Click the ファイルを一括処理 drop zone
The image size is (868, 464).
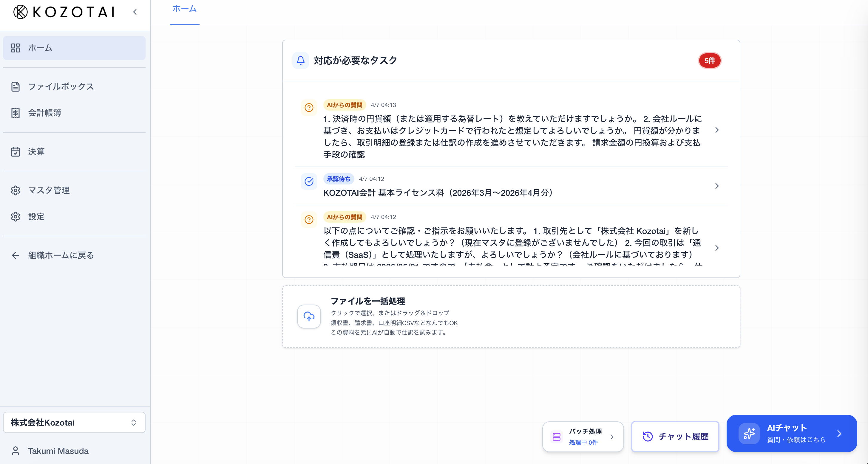(x=511, y=316)
